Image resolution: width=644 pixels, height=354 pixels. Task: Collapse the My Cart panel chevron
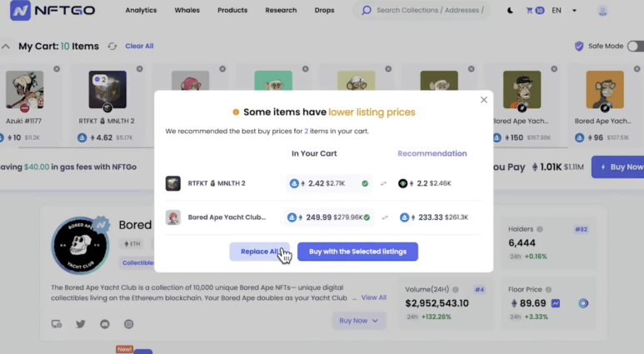[6, 47]
